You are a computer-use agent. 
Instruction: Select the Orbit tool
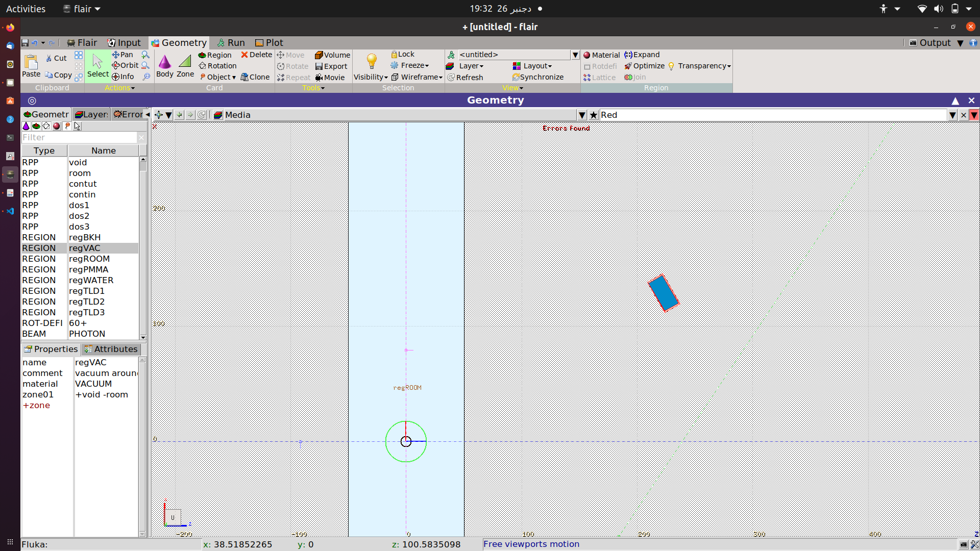click(125, 65)
